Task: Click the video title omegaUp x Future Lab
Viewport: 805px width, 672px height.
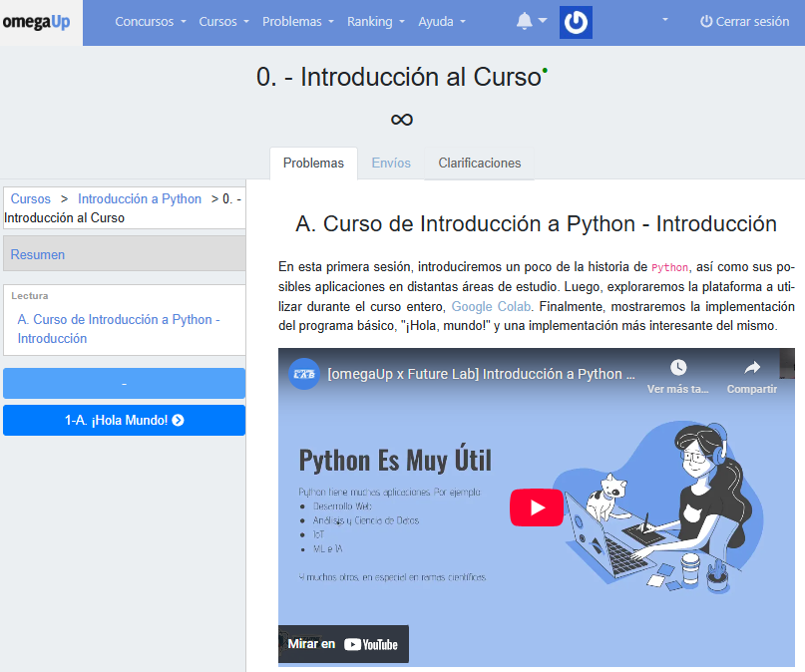Action: click(481, 374)
